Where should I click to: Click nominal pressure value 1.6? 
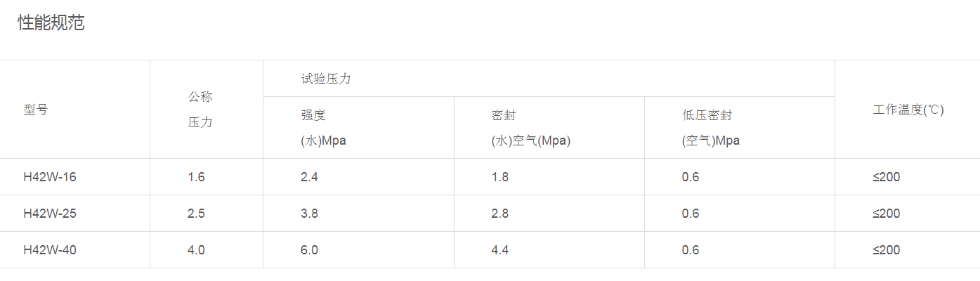pyautogui.click(x=196, y=177)
